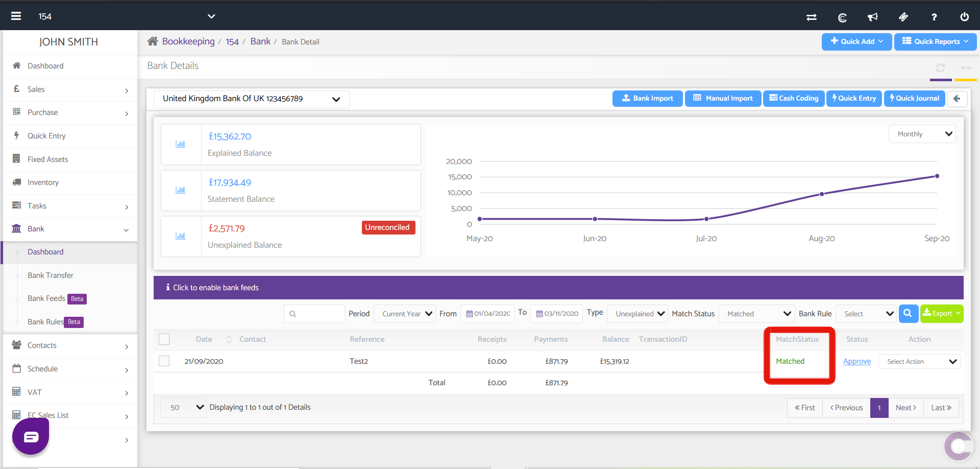Open the bank account selector dropdown

coord(251,99)
